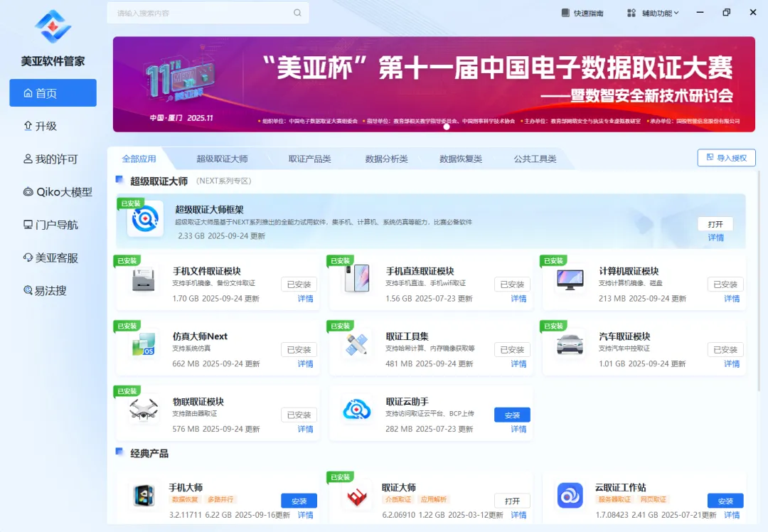
Task: Open 我的许可 in the sidebar
Action: coord(53,159)
